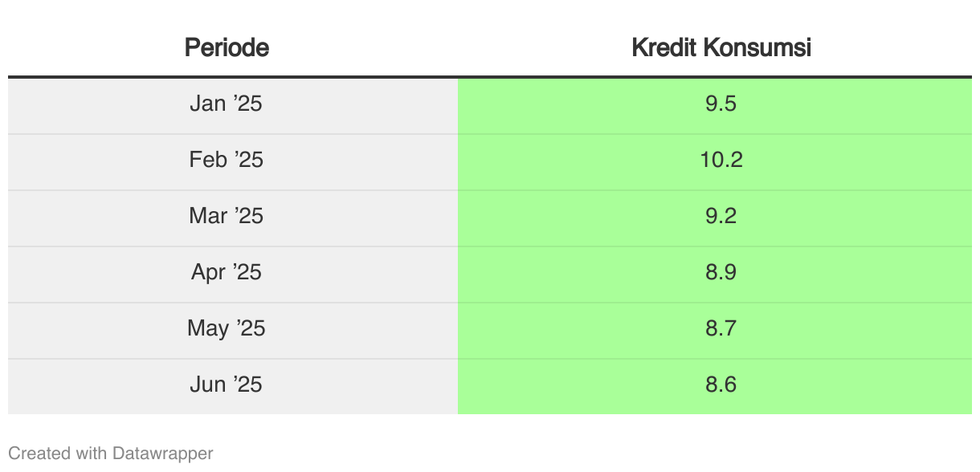Click the Kredit Konsumsi column header
Image resolution: width=980 pixels, height=472 pixels.
721,47
